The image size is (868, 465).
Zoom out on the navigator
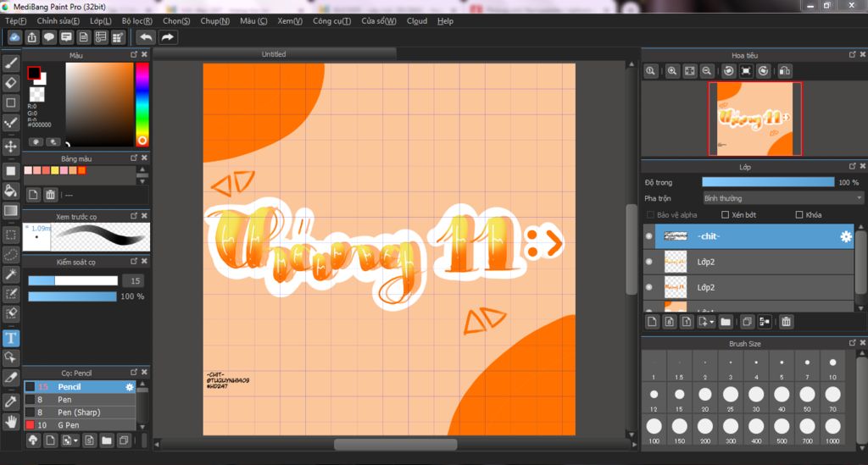click(x=707, y=71)
